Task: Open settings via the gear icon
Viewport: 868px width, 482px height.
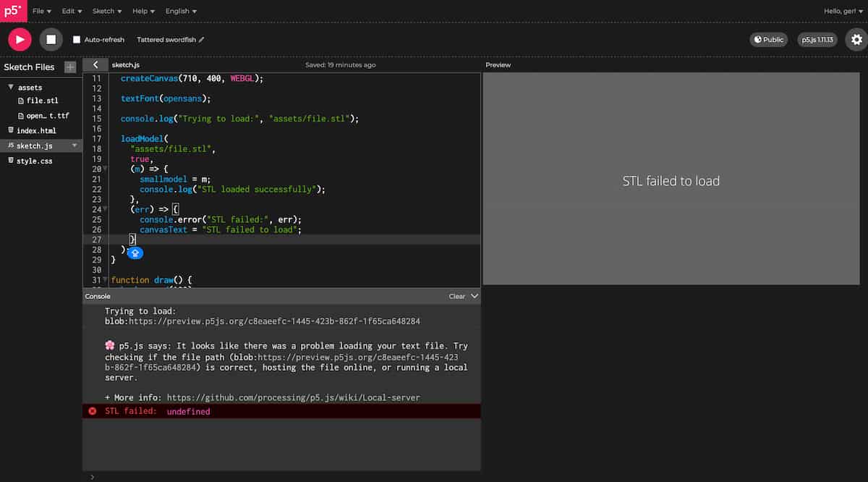Action: coord(857,40)
